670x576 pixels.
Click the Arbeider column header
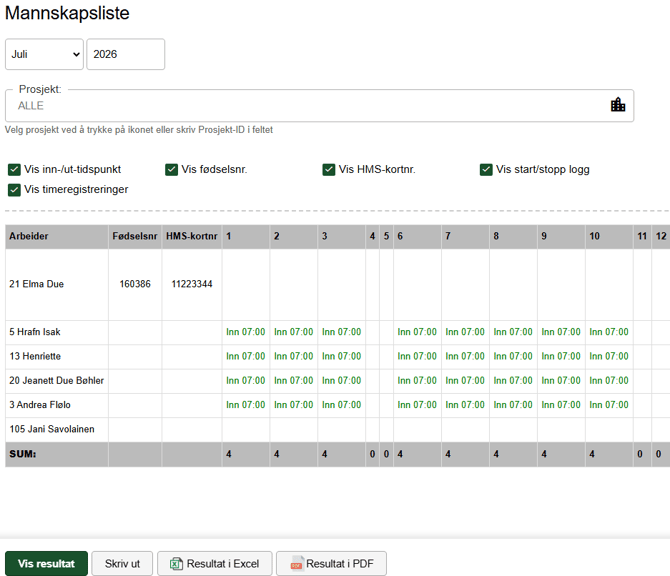click(x=57, y=236)
